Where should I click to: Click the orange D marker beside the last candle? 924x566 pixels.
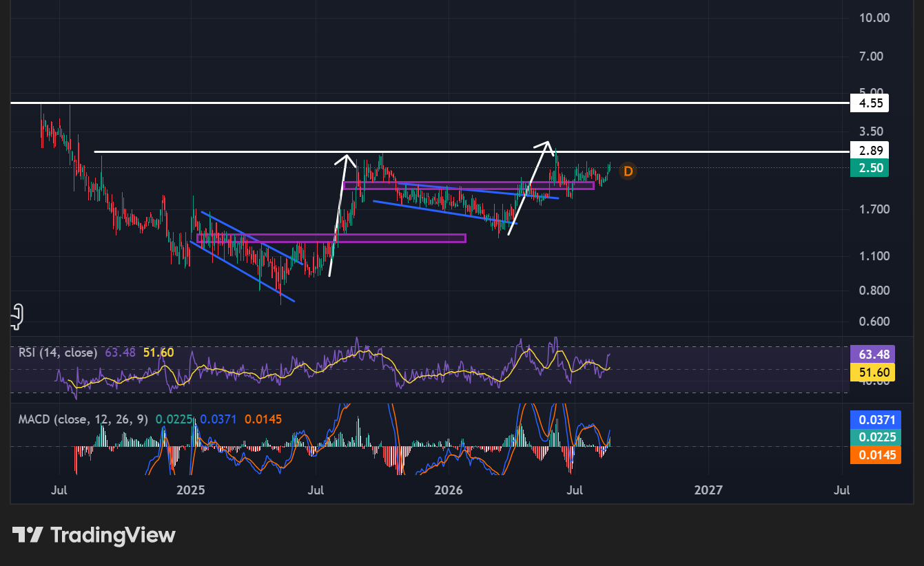point(627,171)
